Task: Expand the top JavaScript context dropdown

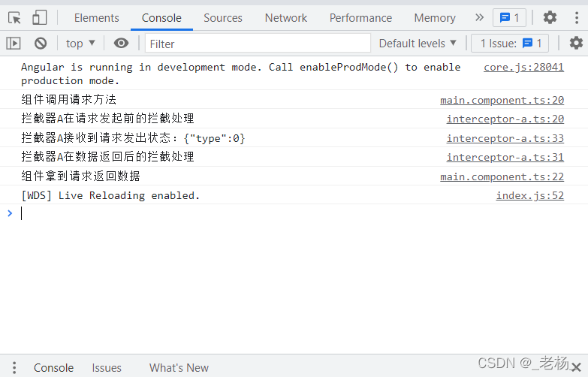Action: pos(80,44)
